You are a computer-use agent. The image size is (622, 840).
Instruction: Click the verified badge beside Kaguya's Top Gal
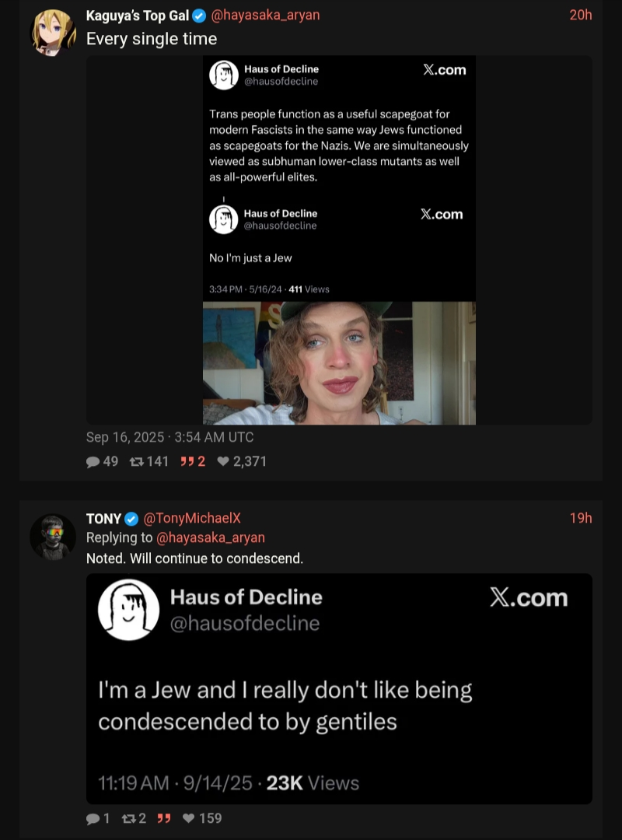(199, 16)
